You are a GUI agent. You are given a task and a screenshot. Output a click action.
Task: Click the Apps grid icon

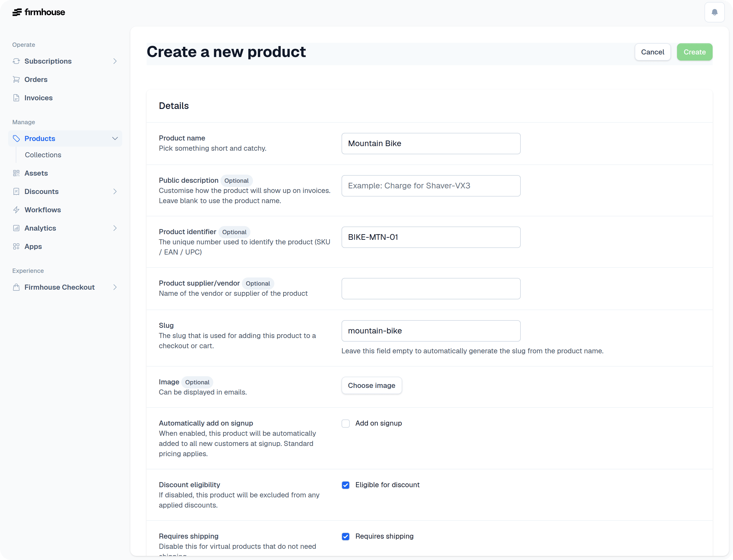[16, 246]
